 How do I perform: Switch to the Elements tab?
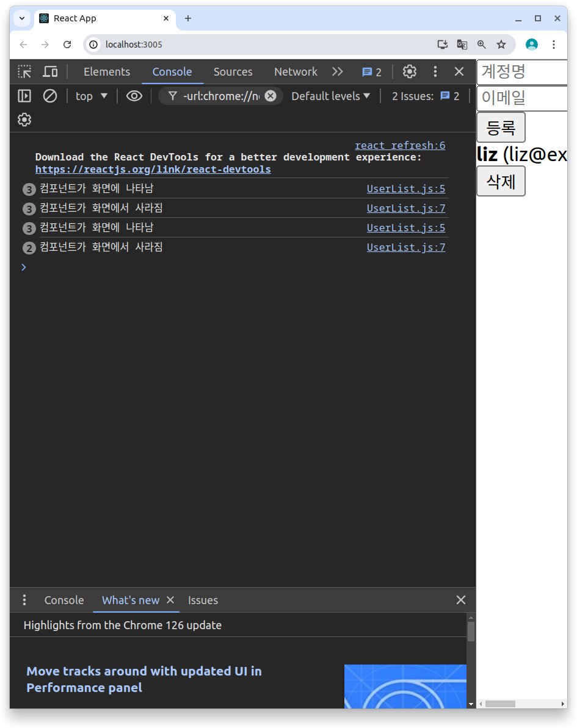pyautogui.click(x=107, y=72)
